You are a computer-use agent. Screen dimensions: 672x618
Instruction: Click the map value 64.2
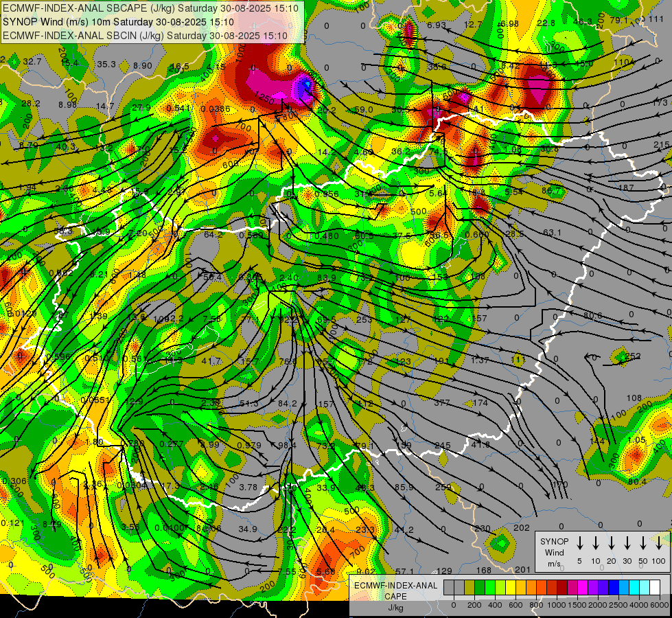213,235
